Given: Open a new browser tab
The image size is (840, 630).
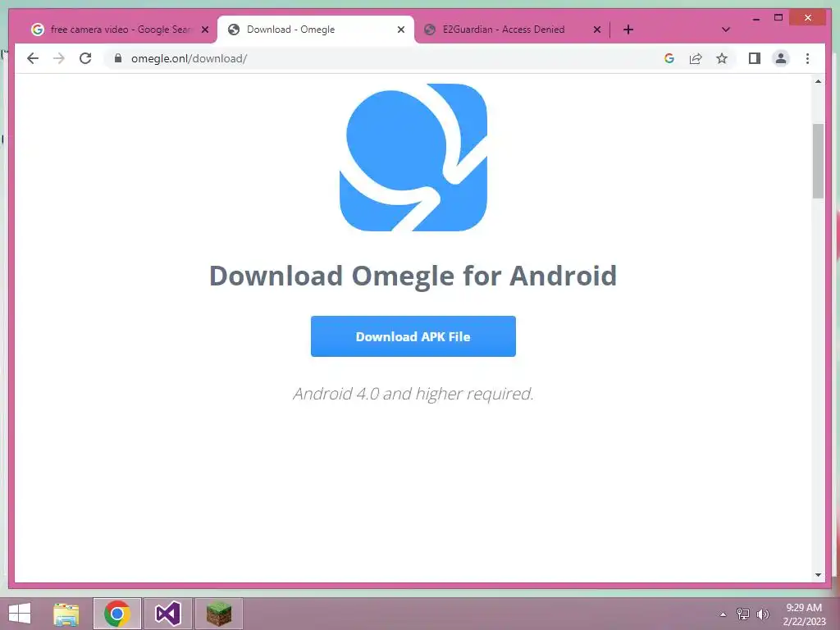Looking at the screenshot, I should pyautogui.click(x=628, y=30).
